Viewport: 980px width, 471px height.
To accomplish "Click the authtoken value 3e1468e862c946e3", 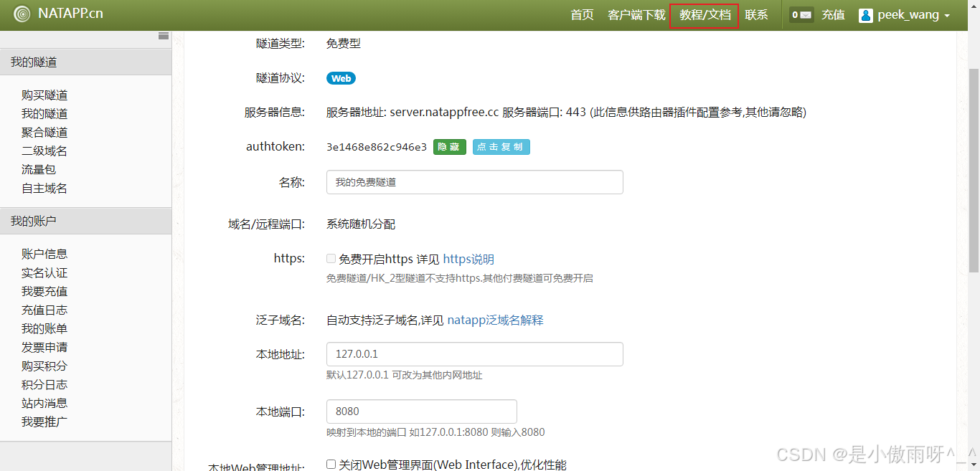I will point(377,147).
